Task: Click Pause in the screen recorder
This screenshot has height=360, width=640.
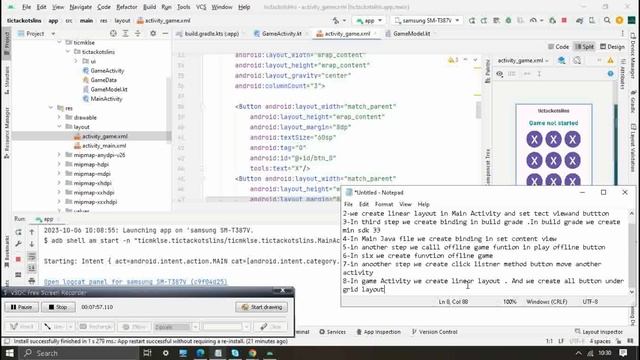Action: click(x=22, y=307)
